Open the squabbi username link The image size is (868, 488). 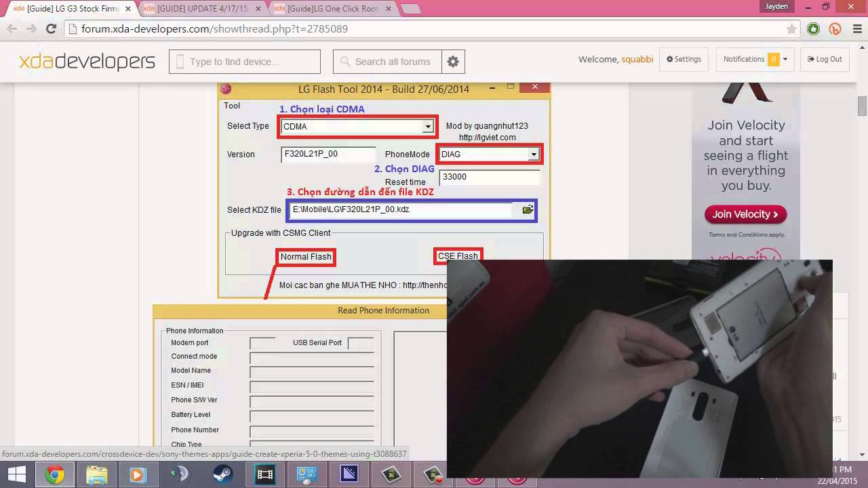(637, 60)
